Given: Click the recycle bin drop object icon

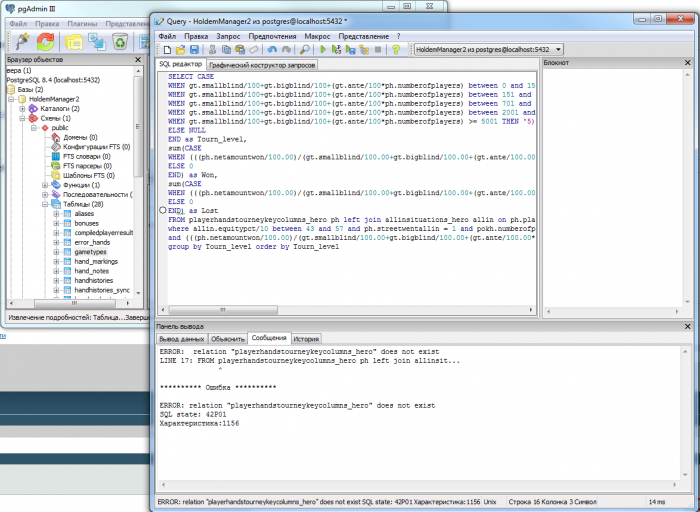Looking at the screenshot, I should [120, 41].
